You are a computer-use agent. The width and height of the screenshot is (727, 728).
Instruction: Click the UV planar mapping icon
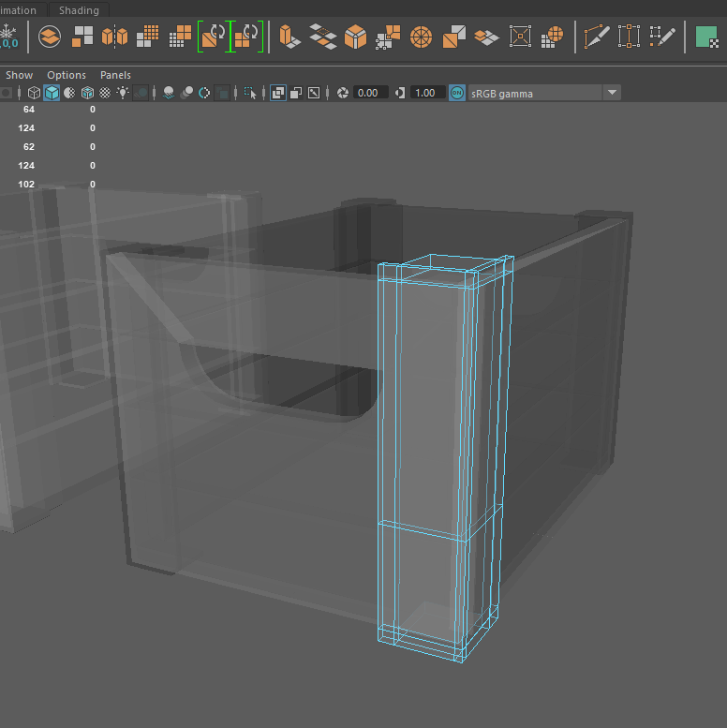[50, 37]
